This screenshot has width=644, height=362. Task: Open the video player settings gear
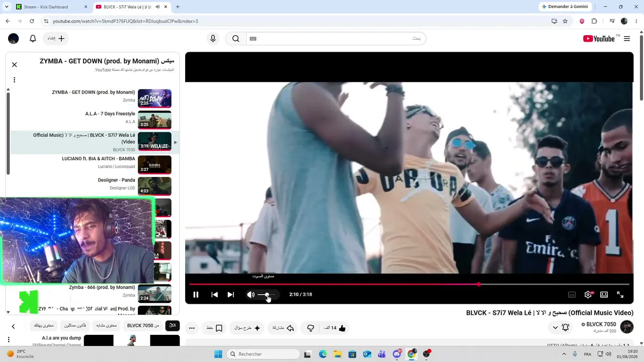point(588,295)
